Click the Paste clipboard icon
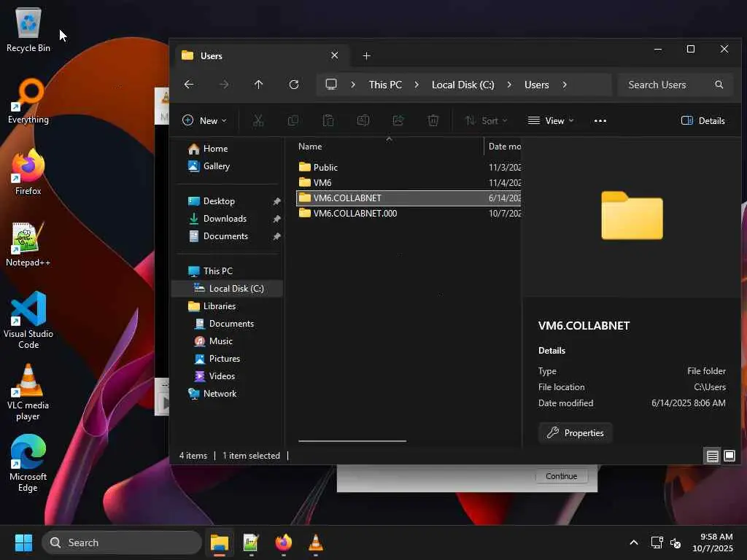747x560 pixels. tap(328, 120)
